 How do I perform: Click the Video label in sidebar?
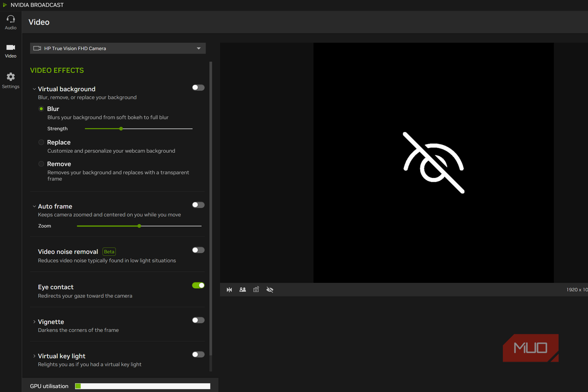click(11, 56)
